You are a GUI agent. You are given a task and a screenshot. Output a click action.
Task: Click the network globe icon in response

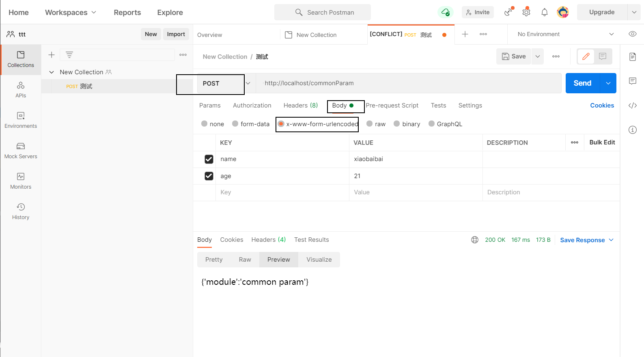[475, 240]
